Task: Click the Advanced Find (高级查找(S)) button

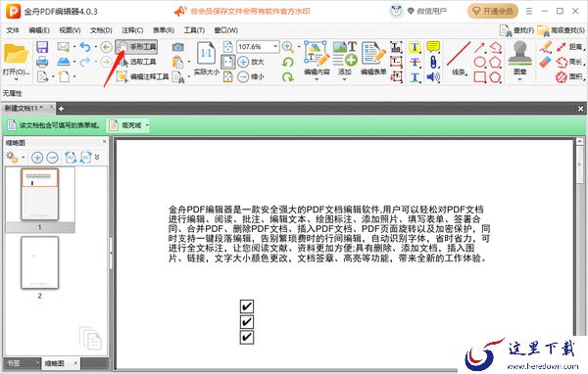Action: (x=561, y=30)
